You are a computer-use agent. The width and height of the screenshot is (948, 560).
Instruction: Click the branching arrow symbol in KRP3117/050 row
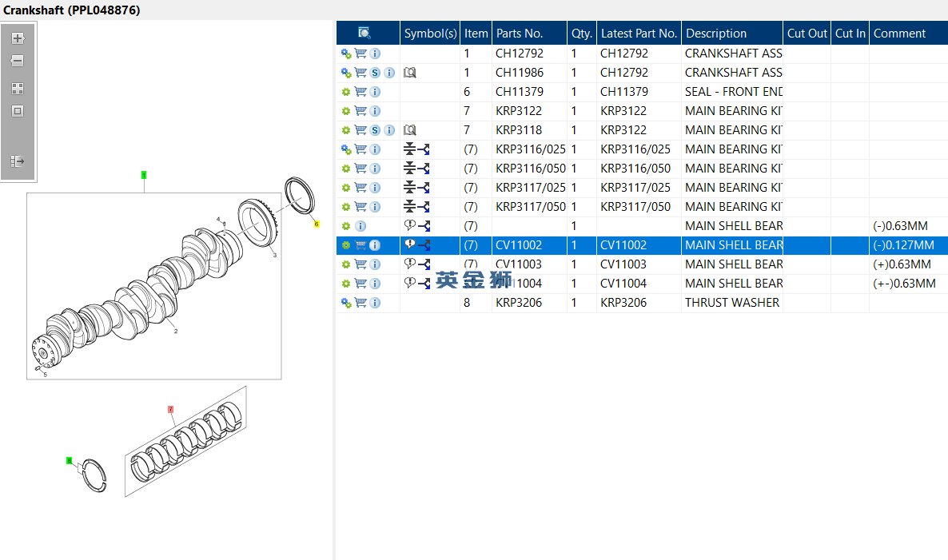click(x=424, y=207)
